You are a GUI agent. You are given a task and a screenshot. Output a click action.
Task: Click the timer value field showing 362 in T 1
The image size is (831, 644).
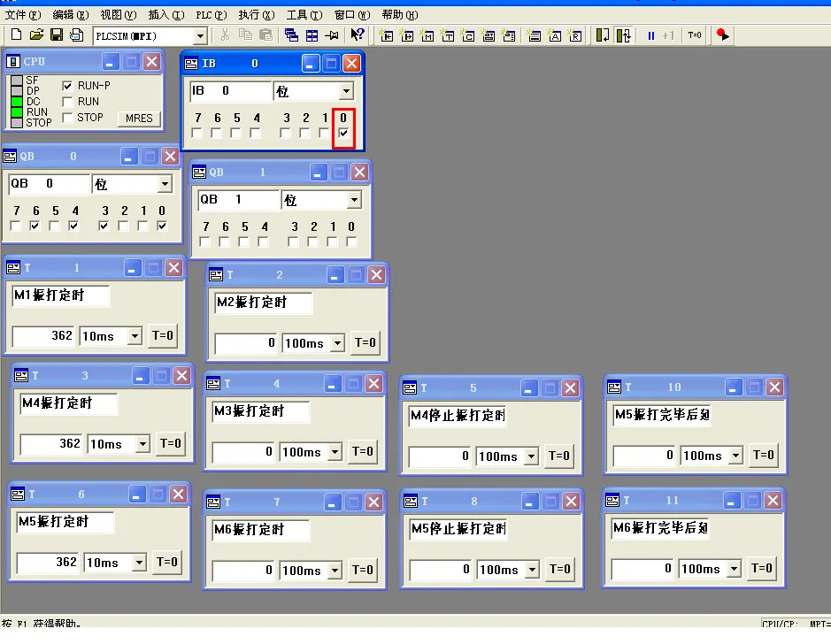pos(43,336)
